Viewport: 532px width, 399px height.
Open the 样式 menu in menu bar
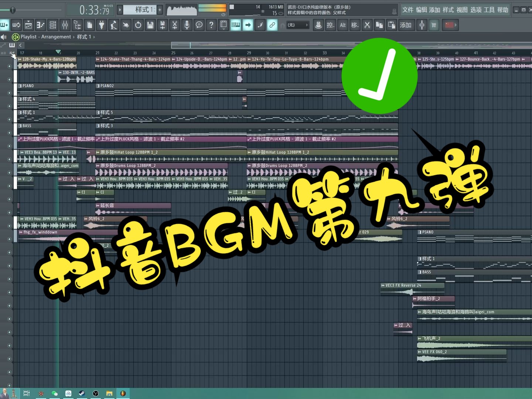[x=448, y=10]
